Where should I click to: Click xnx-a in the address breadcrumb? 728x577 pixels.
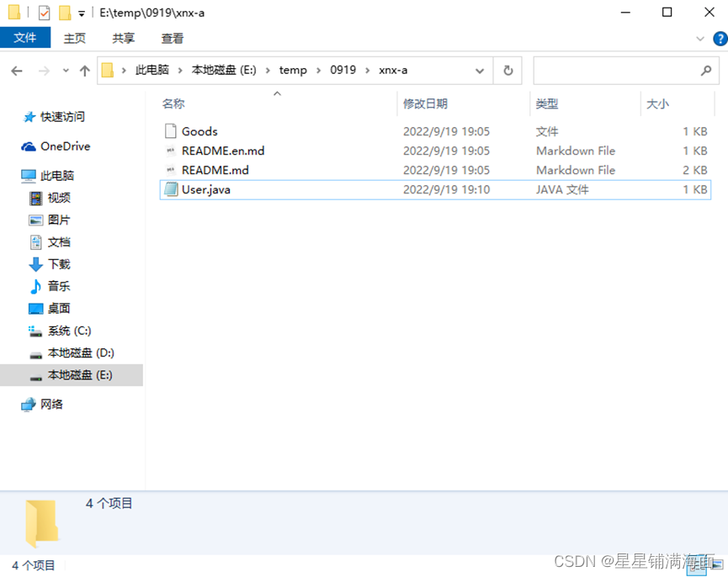[x=393, y=70]
